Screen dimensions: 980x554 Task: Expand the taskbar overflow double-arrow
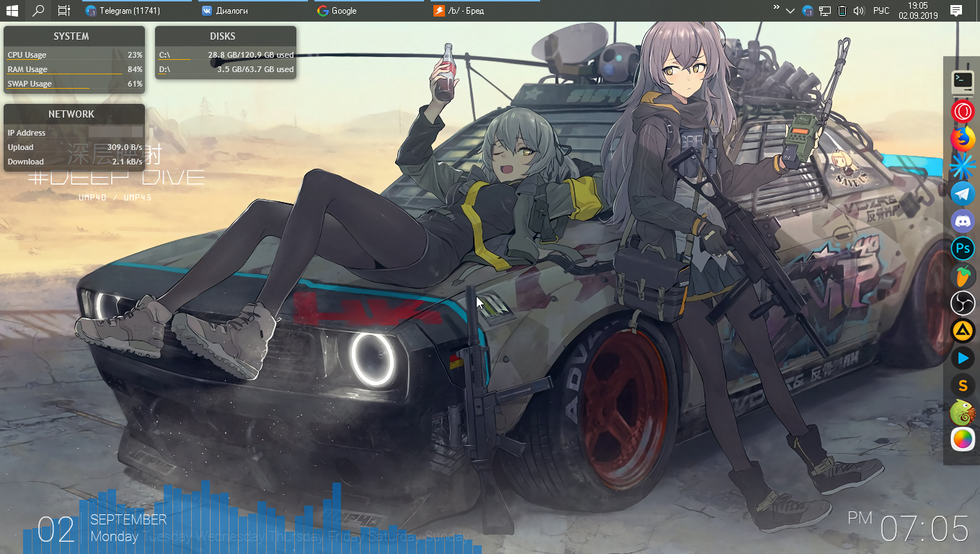pyautogui.click(x=776, y=8)
